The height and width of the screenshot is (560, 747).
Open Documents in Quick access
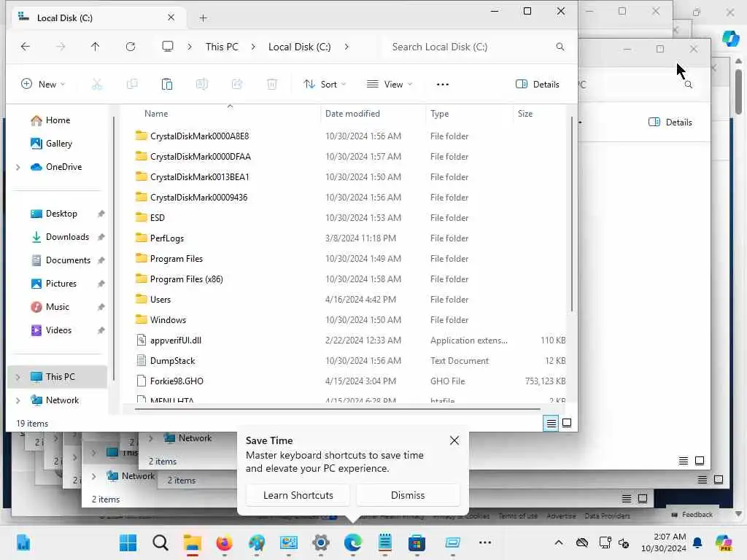pos(67,260)
